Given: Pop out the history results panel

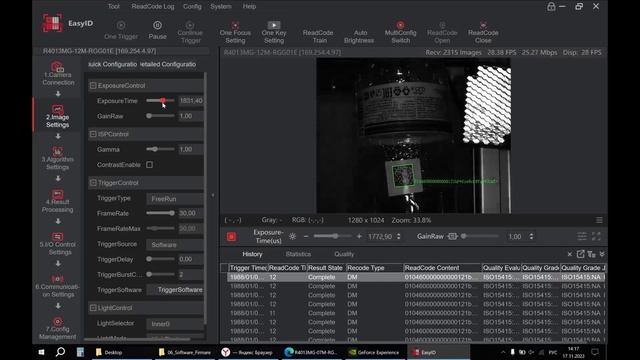Looking at the screenshot, I should 580,254.
